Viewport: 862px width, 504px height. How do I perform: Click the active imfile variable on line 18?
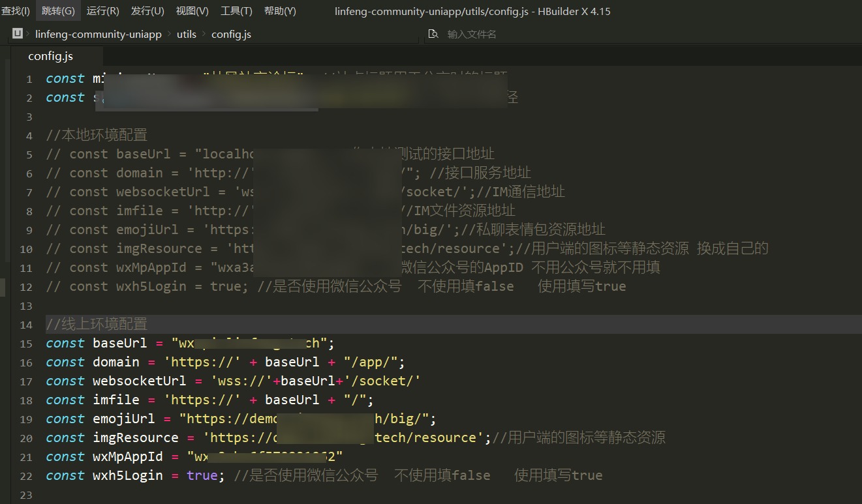(116, 400)
